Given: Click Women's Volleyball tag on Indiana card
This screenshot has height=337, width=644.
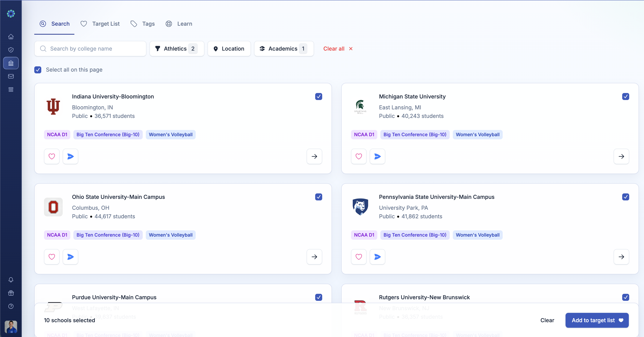Looking at the screenshot, I should (171, 135).
